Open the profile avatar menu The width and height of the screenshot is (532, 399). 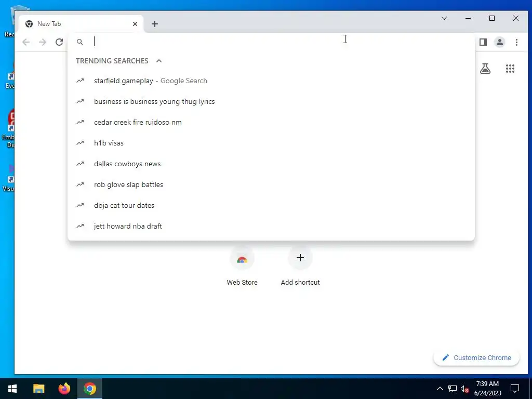point(500,42)
